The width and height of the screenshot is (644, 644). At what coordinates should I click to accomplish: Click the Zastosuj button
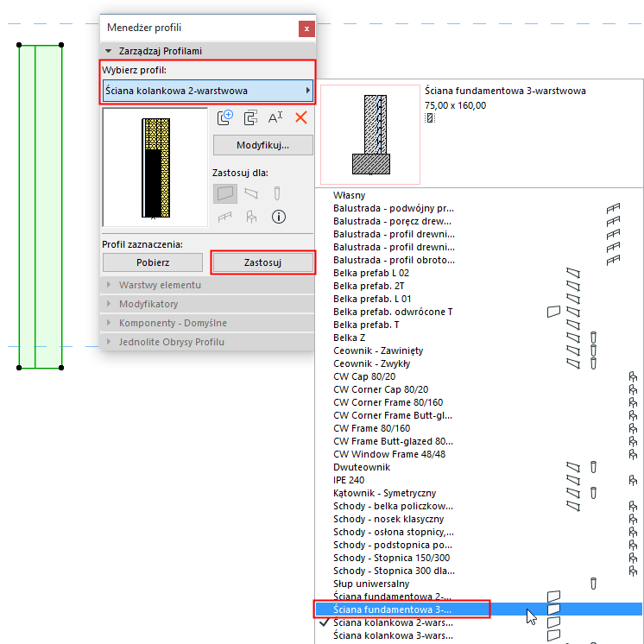[262, 262]
